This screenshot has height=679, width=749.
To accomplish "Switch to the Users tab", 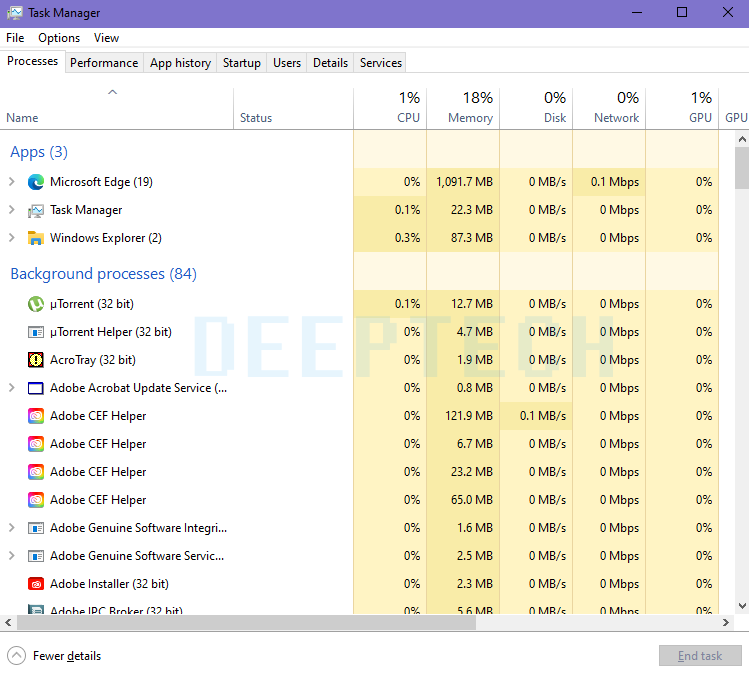I will pos(287,63).
